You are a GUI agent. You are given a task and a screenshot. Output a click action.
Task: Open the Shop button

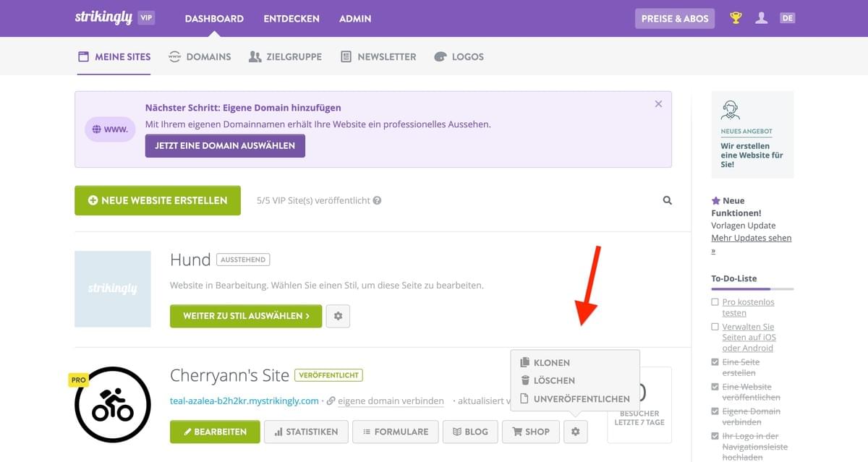[x=531, y=432]
